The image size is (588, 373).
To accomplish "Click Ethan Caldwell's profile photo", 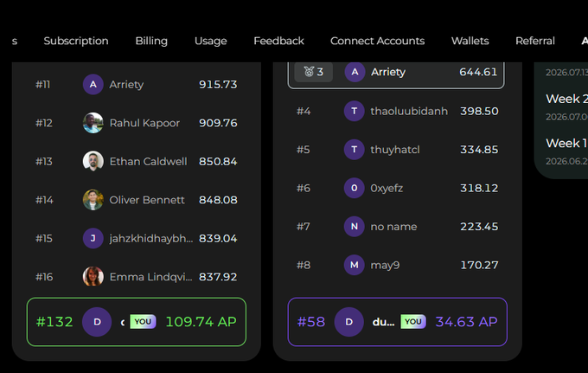I will point(93,161).
